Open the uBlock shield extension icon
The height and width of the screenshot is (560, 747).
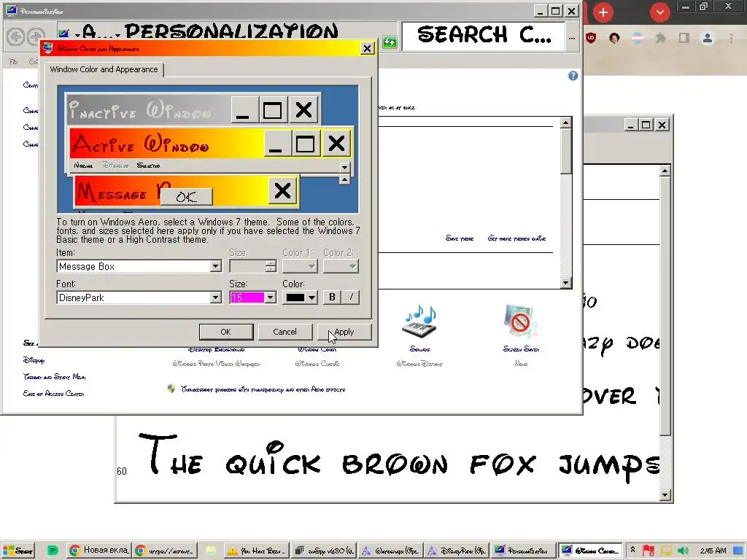tap(591, 38)
